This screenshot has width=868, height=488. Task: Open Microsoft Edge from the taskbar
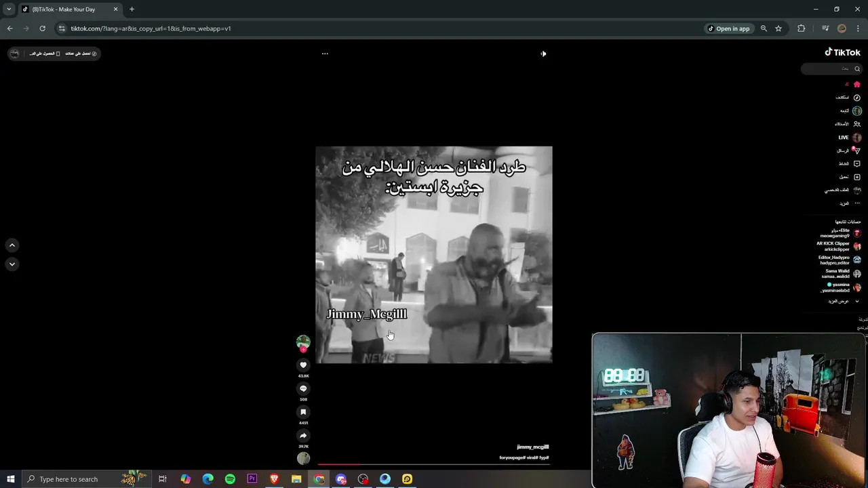click(208, 479)
